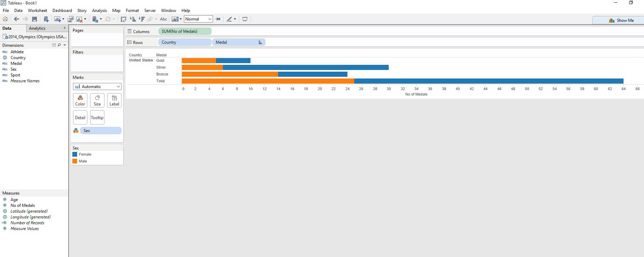Select the SUM(No of Medals) pill in Columns
The width and height of the screenshot is (644, 257).
click(x=185, y=31)
